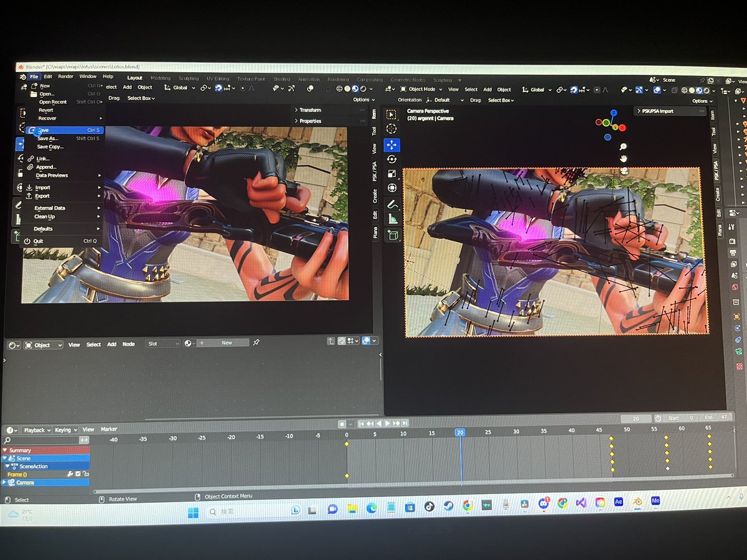Open Slot dropdown in shader editor

[x=163, y=343]
